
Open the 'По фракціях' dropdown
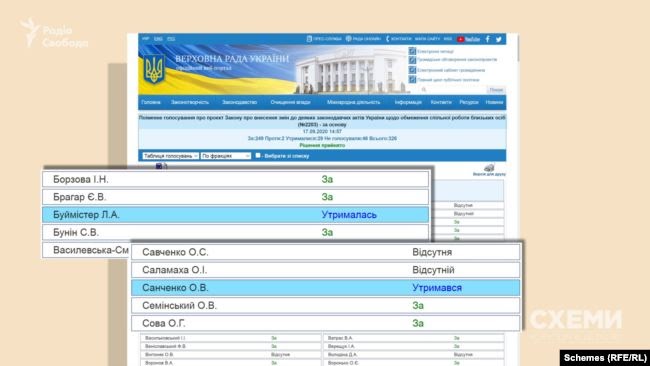point(226,156)
